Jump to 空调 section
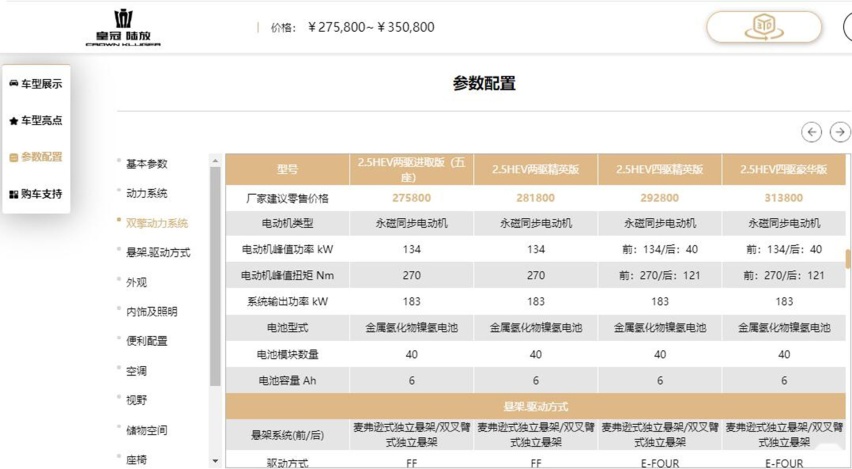 tap(136, 371)
